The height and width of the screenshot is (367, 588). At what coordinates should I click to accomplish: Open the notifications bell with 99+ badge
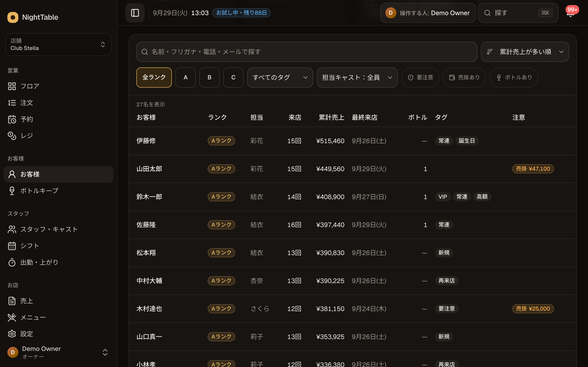click(571, 13)
